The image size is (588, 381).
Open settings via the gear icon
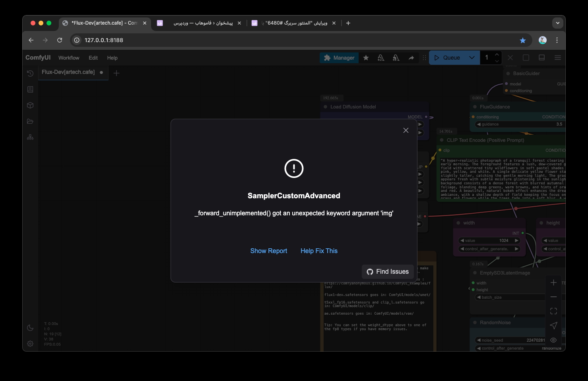tap(30, 344)
